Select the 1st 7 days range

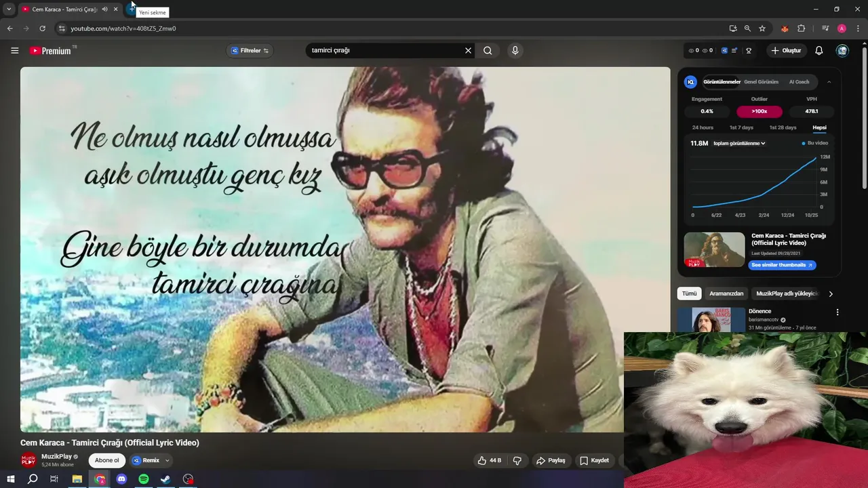[x=741, y=127]
